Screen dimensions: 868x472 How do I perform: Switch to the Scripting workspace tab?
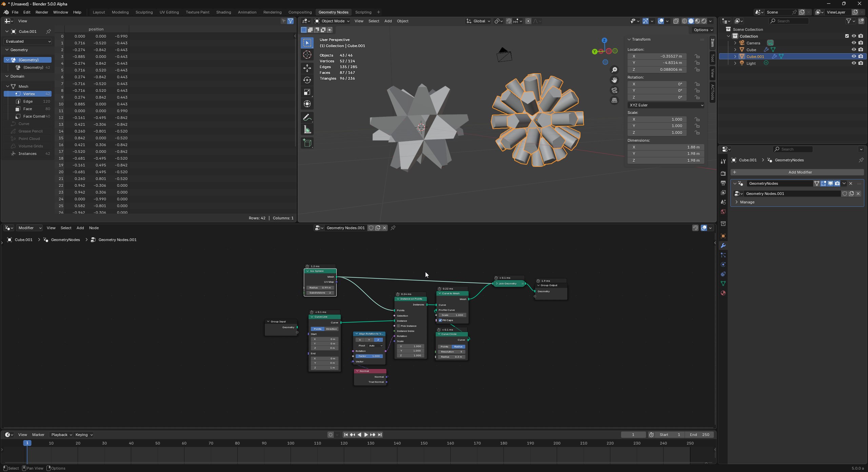[363, 12]
